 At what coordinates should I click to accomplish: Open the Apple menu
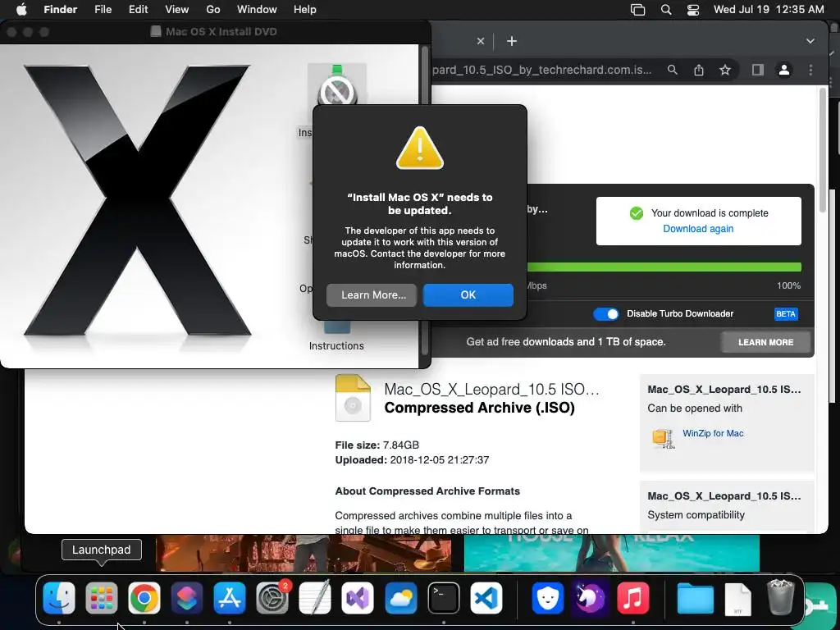pos(21,9)
